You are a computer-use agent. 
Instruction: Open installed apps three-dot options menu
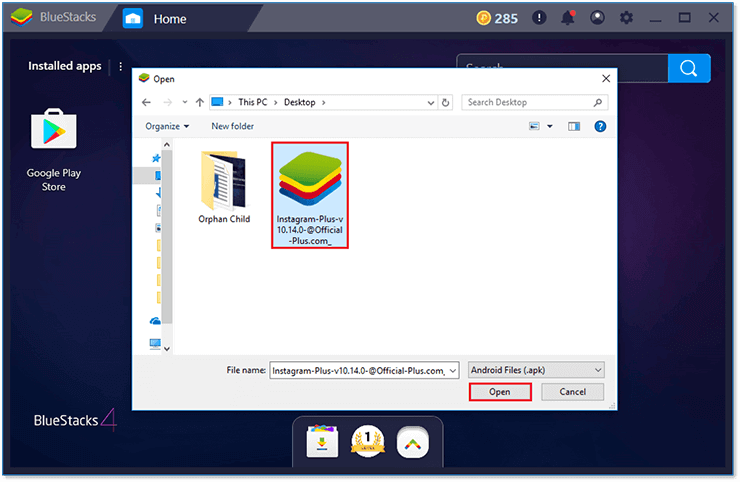120,66
